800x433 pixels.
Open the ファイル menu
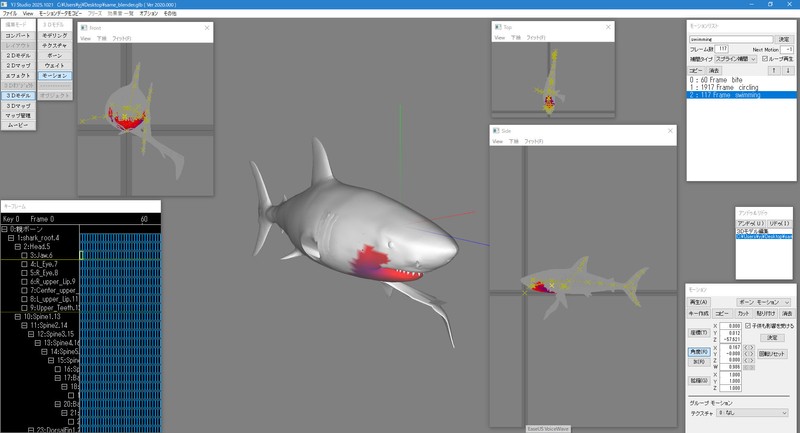[x=10, y=14]
